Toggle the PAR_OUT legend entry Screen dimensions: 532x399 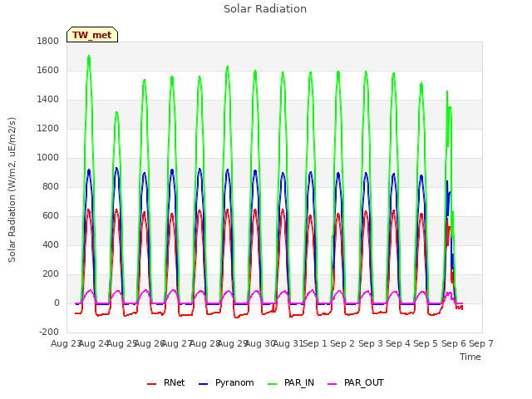356,383
